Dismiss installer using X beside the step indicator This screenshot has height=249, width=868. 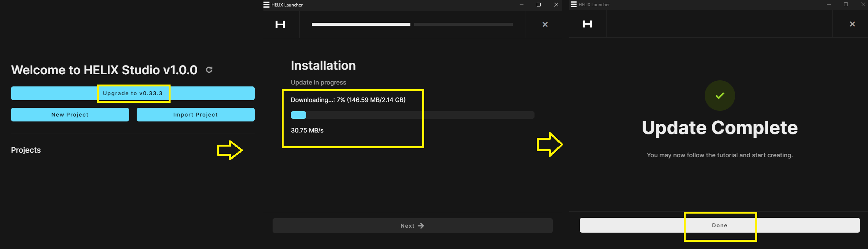(x=545, y=24)
